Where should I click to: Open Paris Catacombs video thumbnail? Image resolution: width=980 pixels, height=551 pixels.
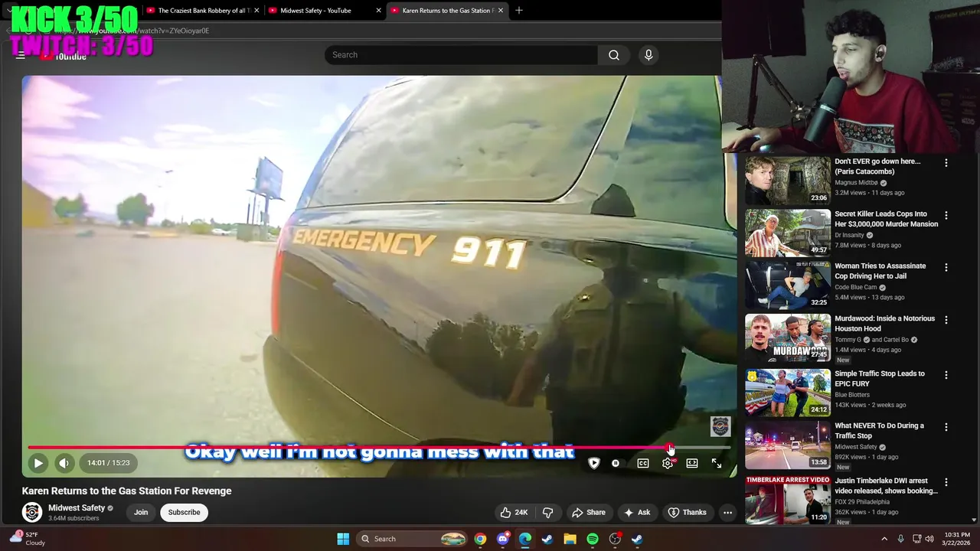point(788,181)
